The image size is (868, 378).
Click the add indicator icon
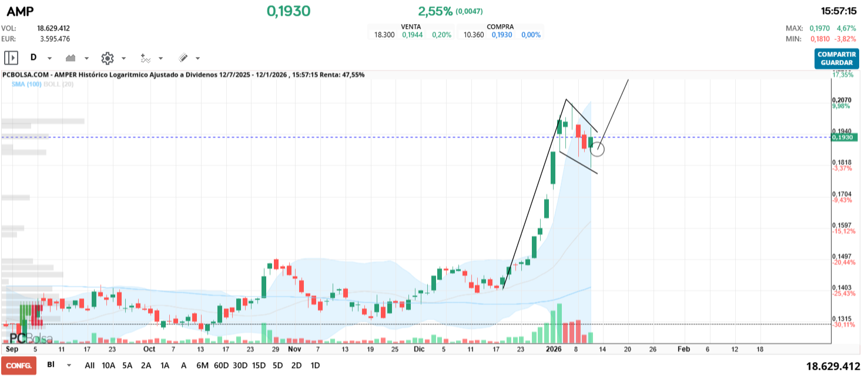pos(145,58)
